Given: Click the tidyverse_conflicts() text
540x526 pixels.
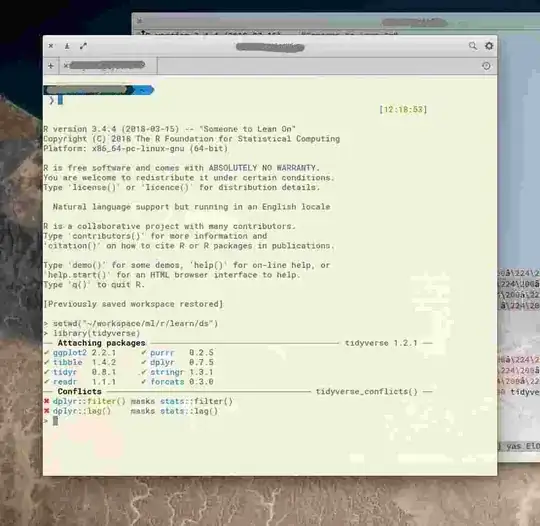Looking at the screenshot, I should coord(366,392).
